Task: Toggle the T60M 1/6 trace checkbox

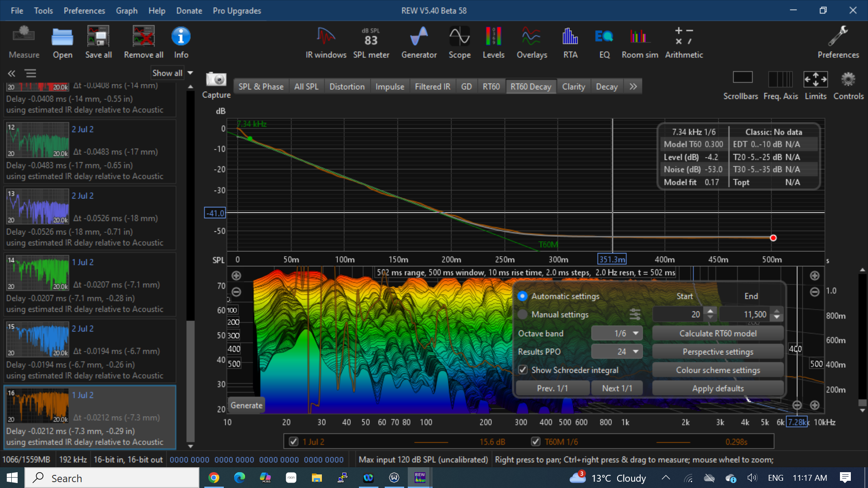Action: [536, 441]
